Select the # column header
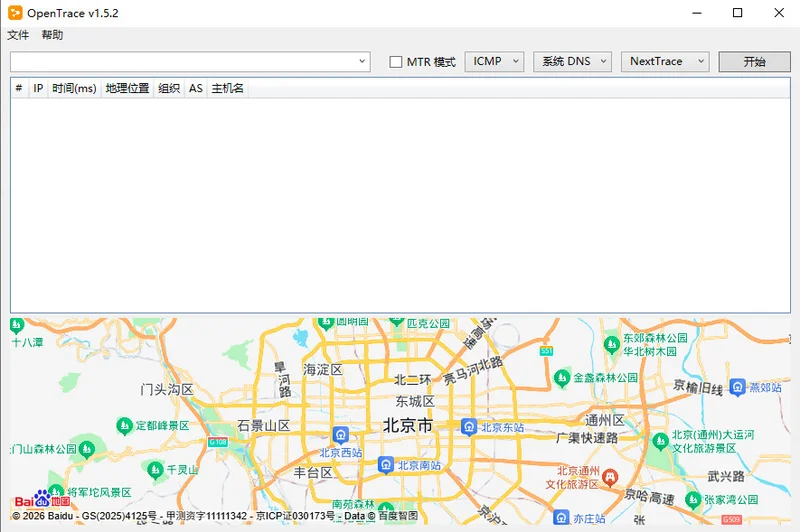This screenshot has width=800, height=532. pyautogui.click(x=19, y=88)
